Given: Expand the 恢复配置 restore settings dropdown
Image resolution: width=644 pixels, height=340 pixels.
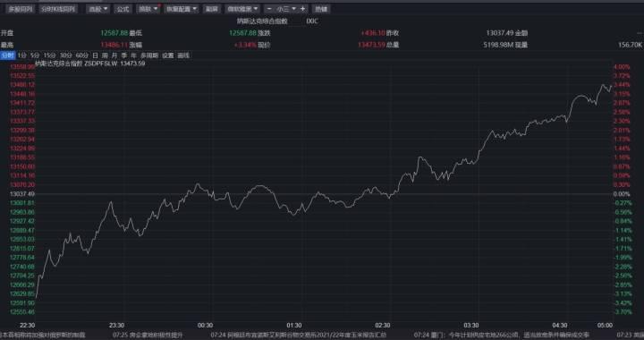Looking at the screenshot, I should pos(181,9).
